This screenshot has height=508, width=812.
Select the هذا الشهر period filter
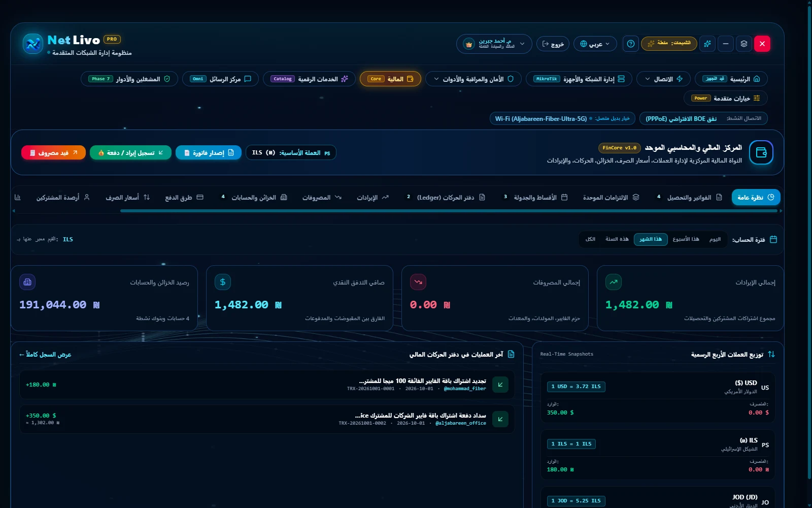651,239
